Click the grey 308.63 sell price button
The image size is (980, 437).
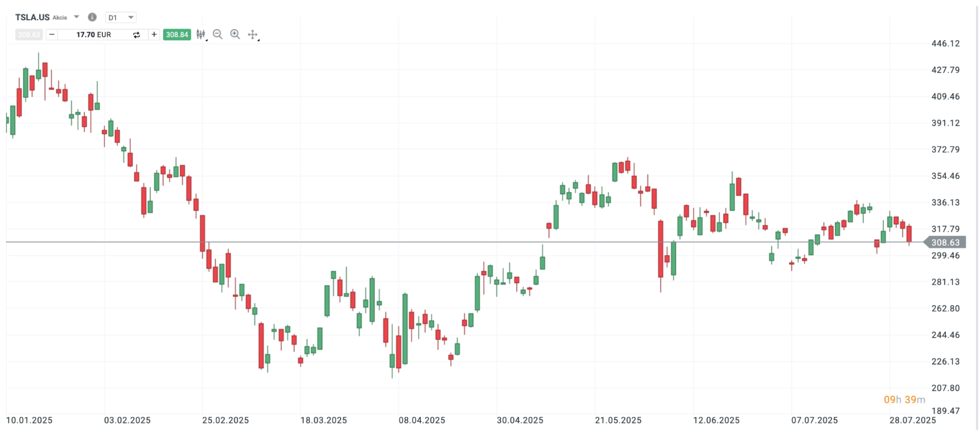click(x=29, y=35)
